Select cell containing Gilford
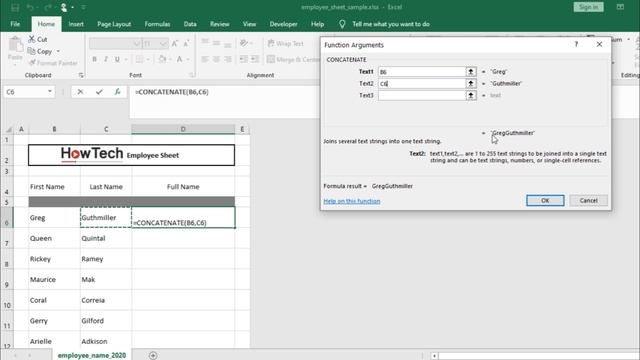The width and height of the screenshot is (640, 360). pos(106,321)
